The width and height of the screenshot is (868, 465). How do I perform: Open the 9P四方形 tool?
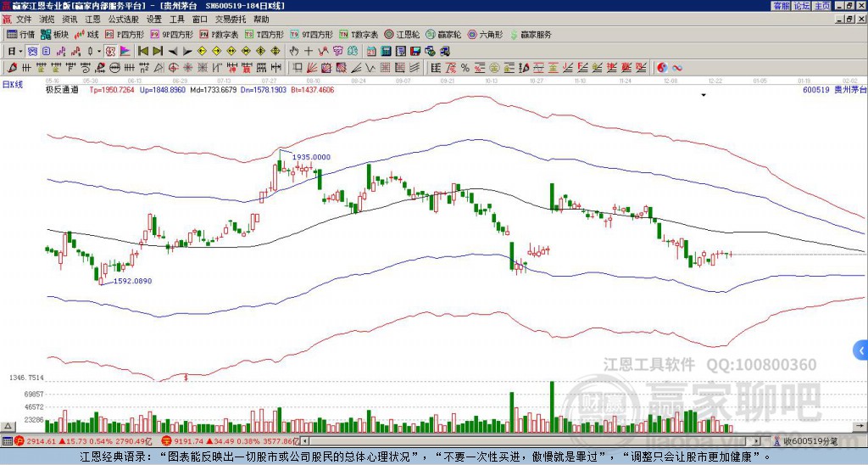[x=171, y=34]
